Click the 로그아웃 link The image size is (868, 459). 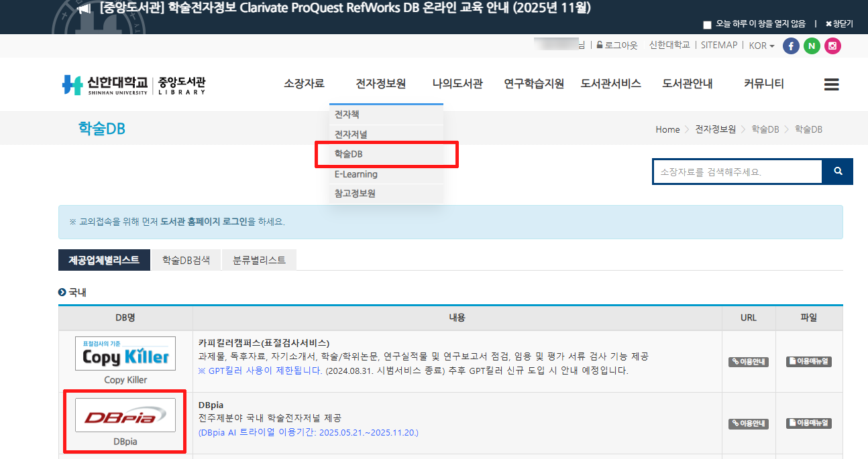[x=617, y=46]
